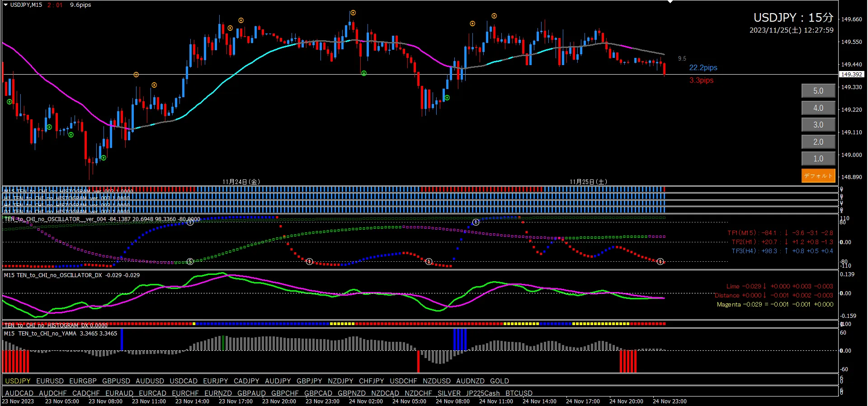The height and width of the screenshot is (406, 868).
Task: Select the AUDUSD symbol
Action: [x=150, y=381]
